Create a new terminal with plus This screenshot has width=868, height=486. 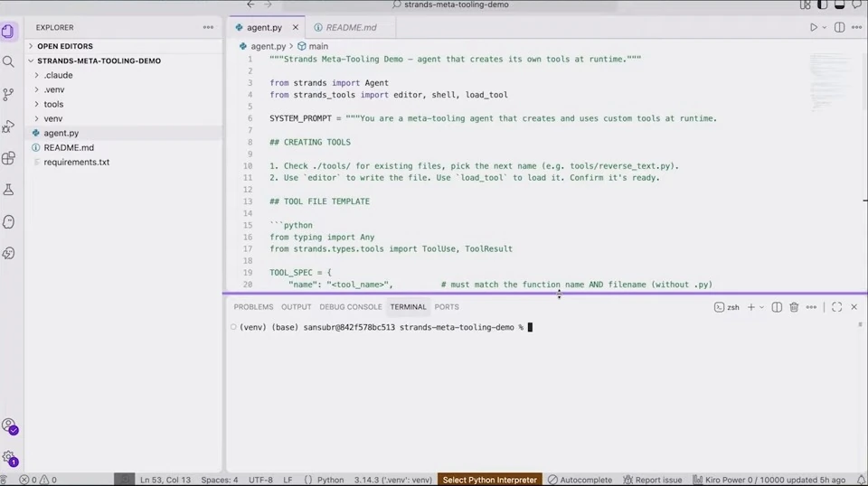(751, 307)
